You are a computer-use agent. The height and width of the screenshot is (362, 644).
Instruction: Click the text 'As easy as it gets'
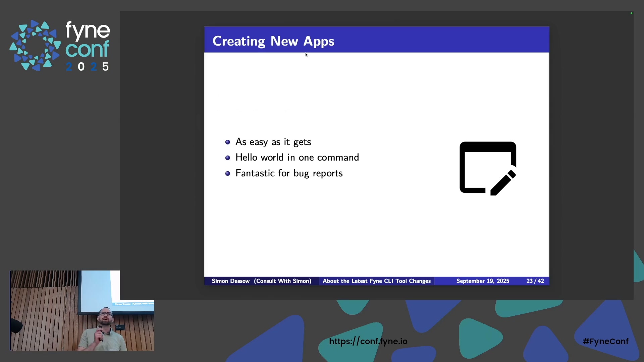273,142
